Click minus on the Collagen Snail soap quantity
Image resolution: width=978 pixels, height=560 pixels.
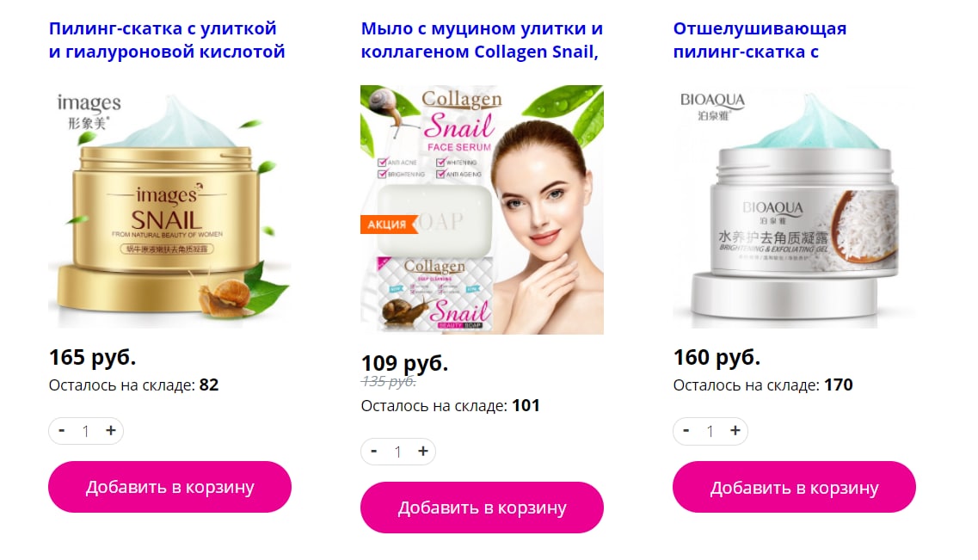point(373,451)
